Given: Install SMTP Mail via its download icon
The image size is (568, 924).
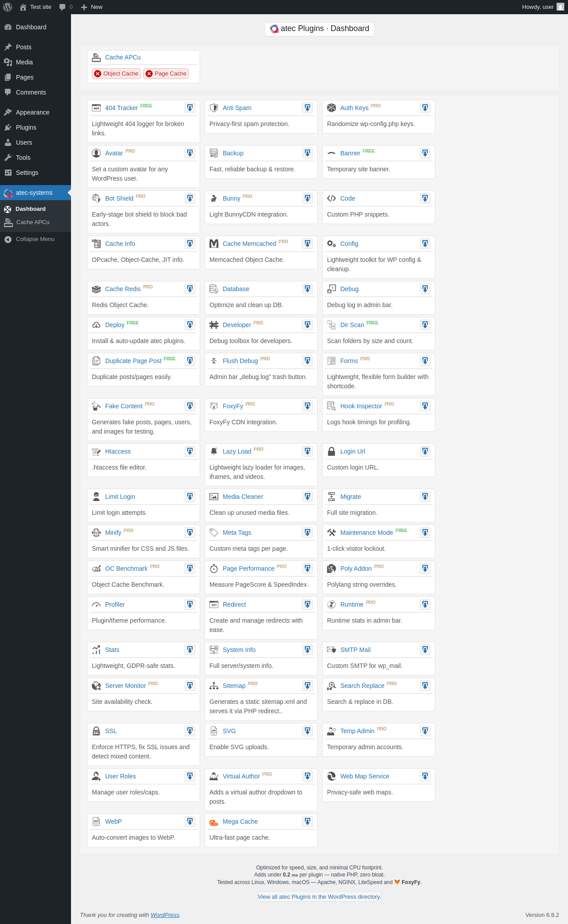Looking at the screenshot, I should point(425,650).
